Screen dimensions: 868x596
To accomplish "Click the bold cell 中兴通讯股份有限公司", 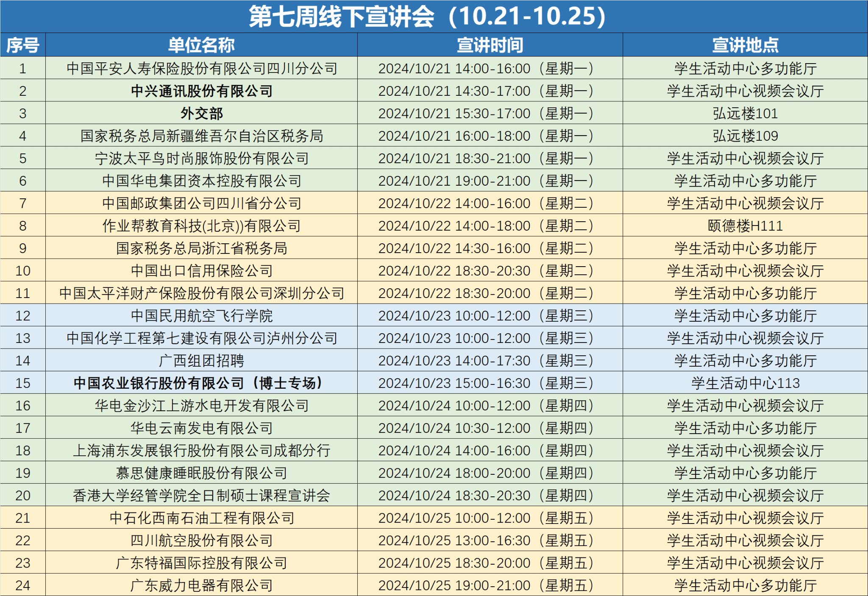I will pos(202,91).
